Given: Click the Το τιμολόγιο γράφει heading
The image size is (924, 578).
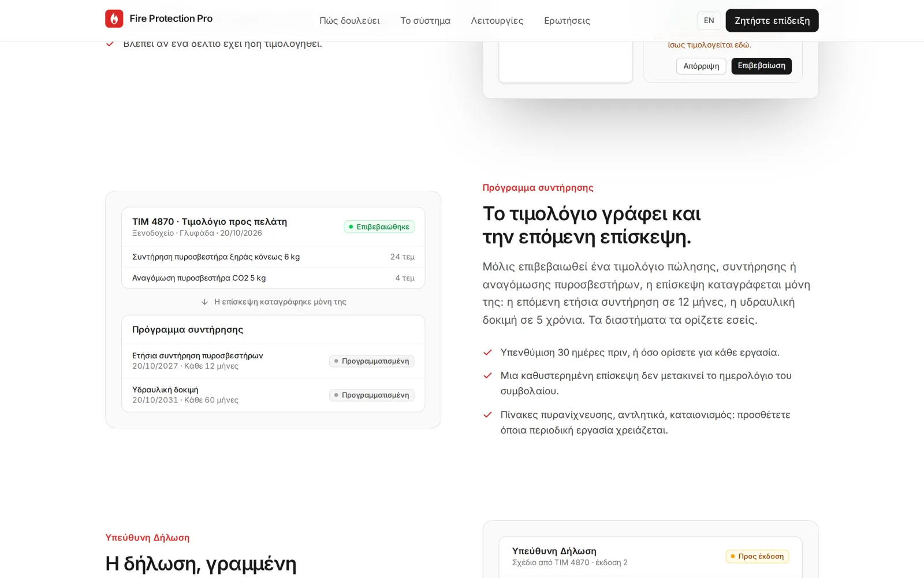Looking at the screenshot, I should 592,225.
